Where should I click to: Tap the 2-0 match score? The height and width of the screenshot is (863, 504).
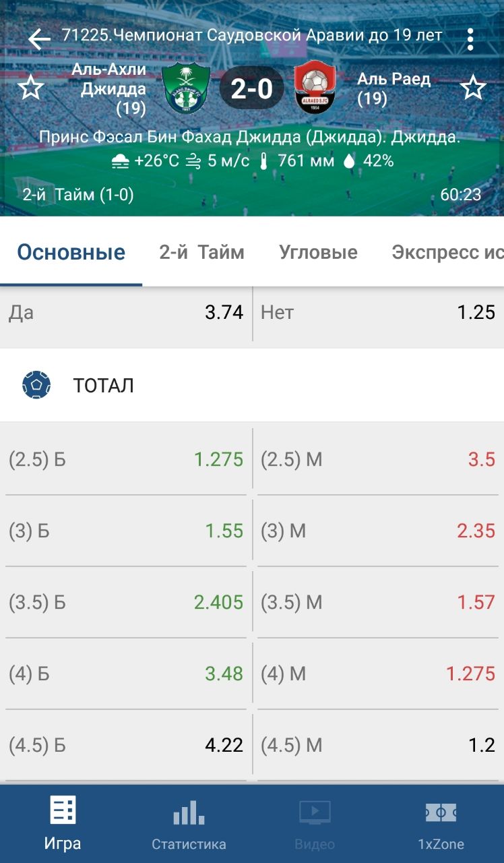251,88
